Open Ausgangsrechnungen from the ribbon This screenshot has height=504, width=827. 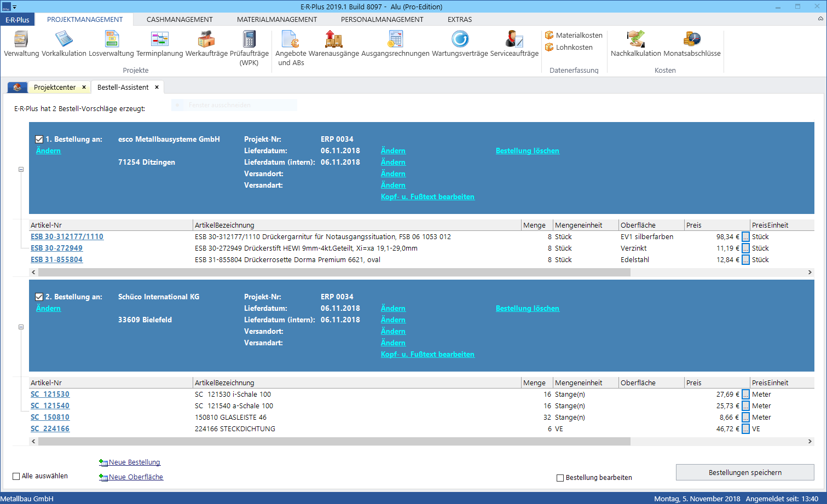[x=395, y=44]
